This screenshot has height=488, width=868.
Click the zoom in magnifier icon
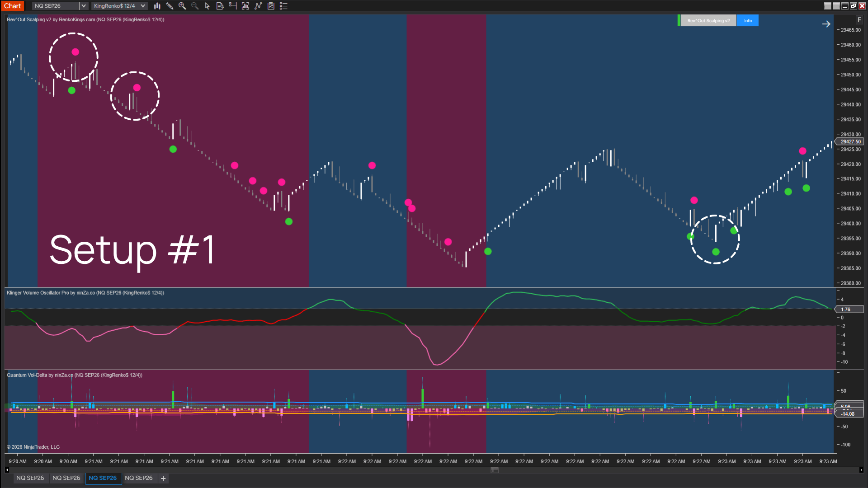(182, 6)
